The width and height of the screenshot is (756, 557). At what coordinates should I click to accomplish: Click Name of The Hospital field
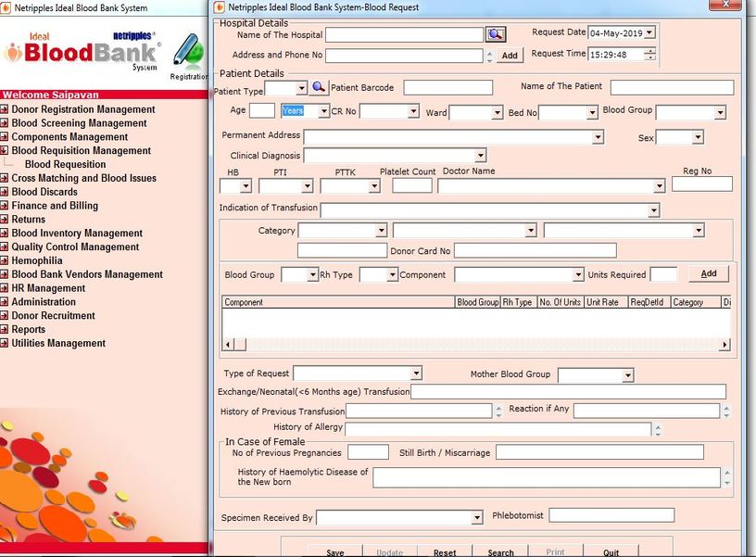(x=405, y=34)
